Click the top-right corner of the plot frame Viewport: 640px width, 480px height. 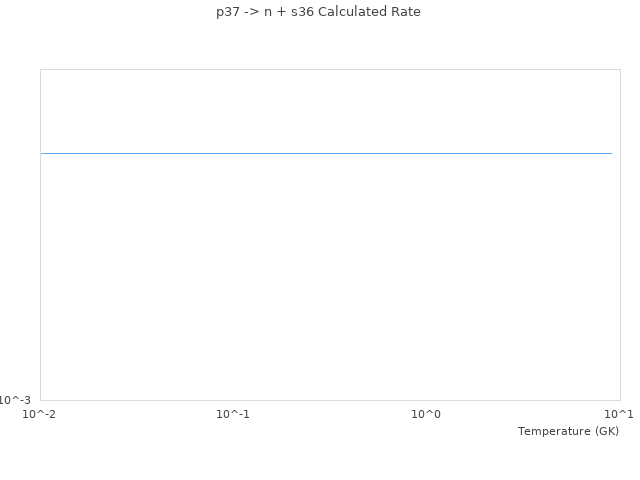tap(620, 69)
